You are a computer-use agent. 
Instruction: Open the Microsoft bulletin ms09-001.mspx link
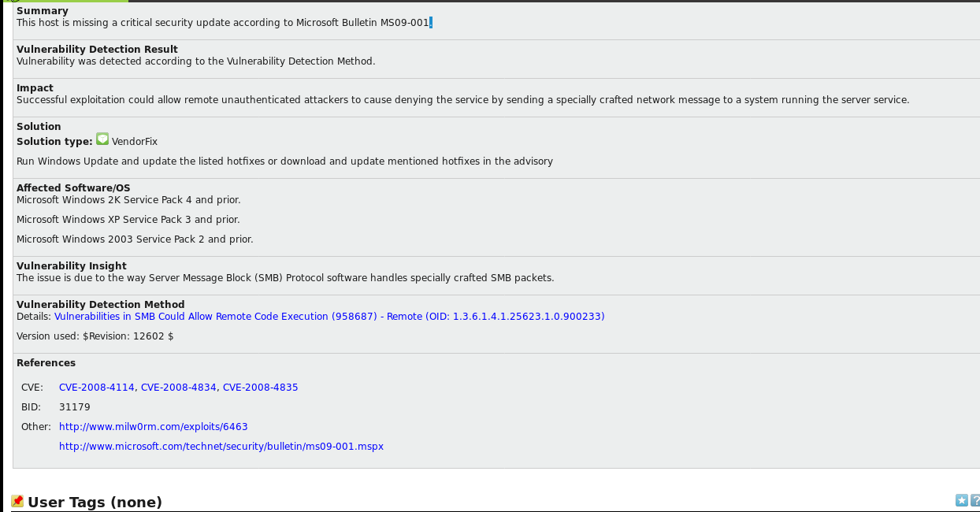coord(221,447)
